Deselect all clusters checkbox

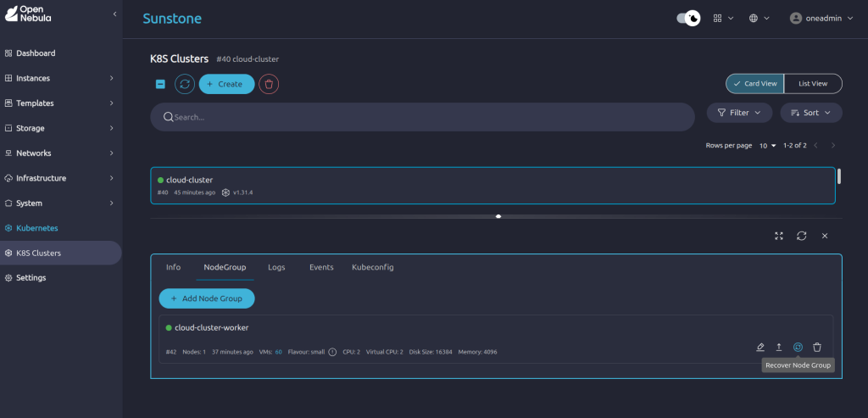tap(160, 84)
